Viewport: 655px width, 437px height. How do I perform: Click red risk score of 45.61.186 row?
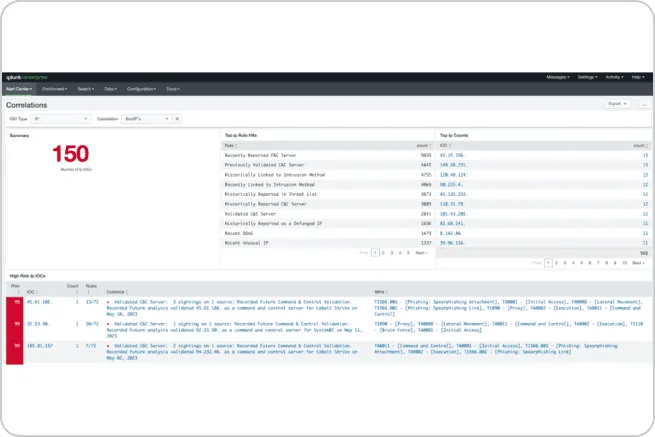[x=15, y=308]
